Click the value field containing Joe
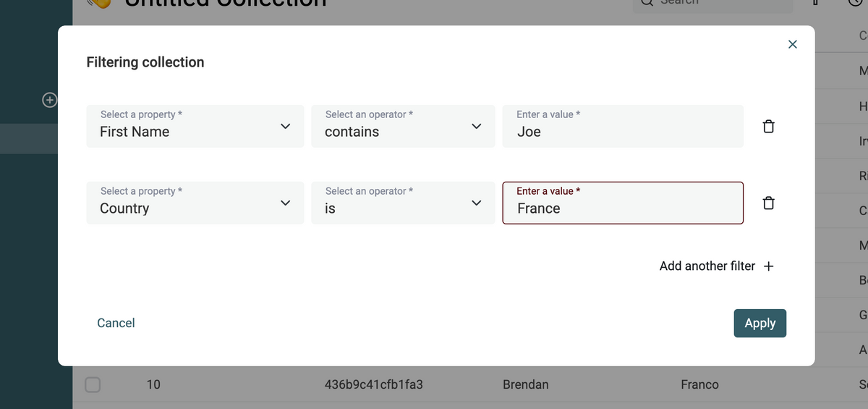The image size is (868, 409). pos(622,132)
